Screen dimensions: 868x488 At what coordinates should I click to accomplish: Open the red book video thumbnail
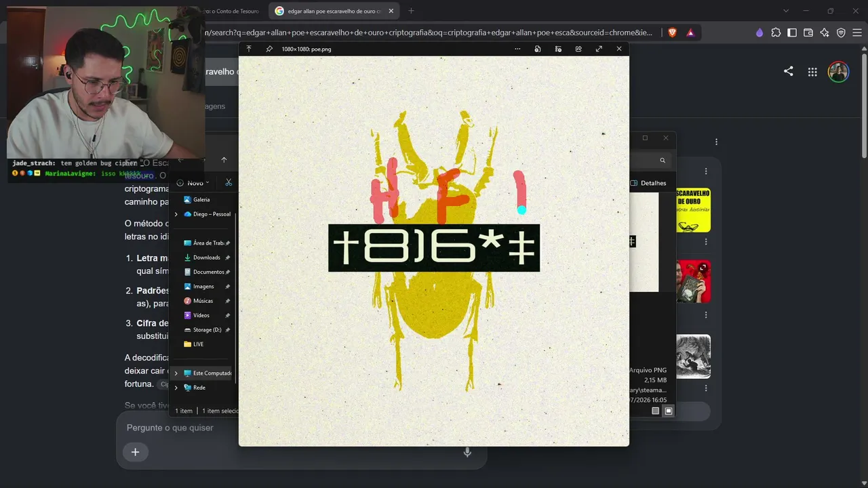(x=693, y=281)
